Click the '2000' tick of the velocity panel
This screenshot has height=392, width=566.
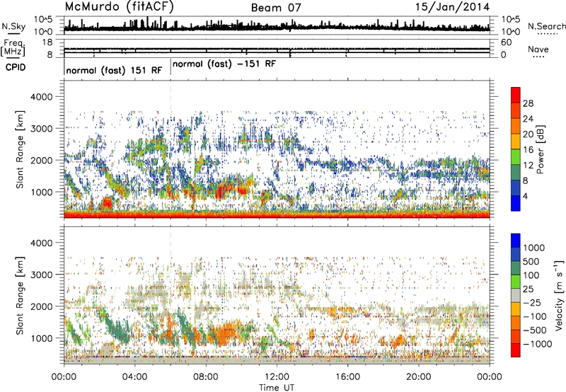click(42, 306)
